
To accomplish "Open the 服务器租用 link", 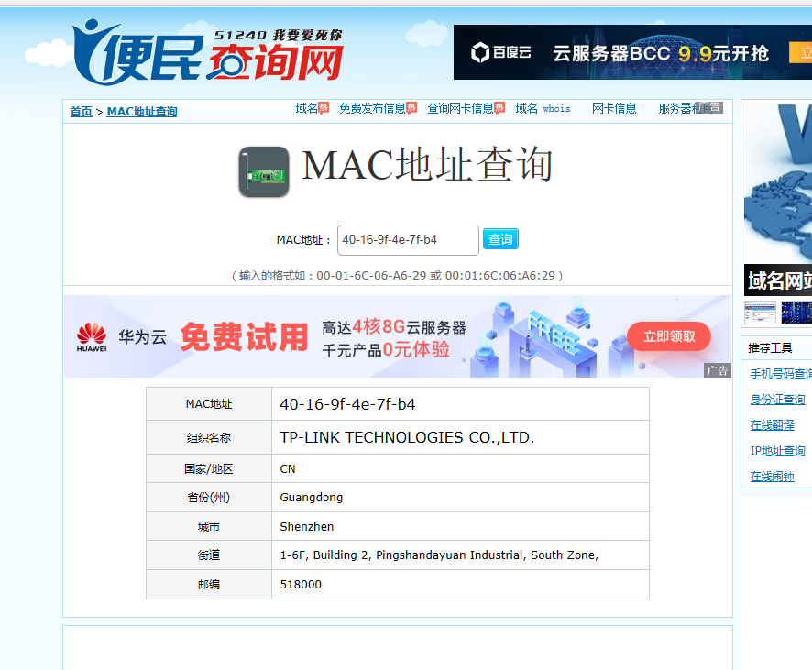I will [685, 108].
